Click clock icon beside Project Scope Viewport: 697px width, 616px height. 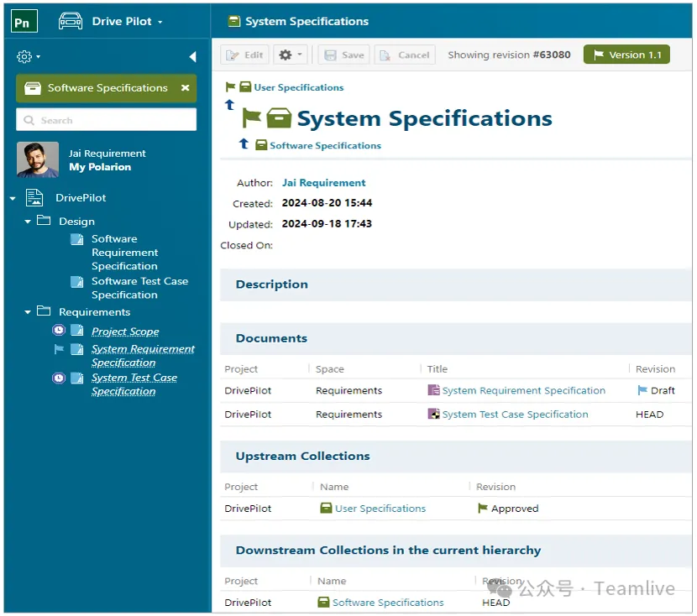pyautogui.click(x=59, y=331)
